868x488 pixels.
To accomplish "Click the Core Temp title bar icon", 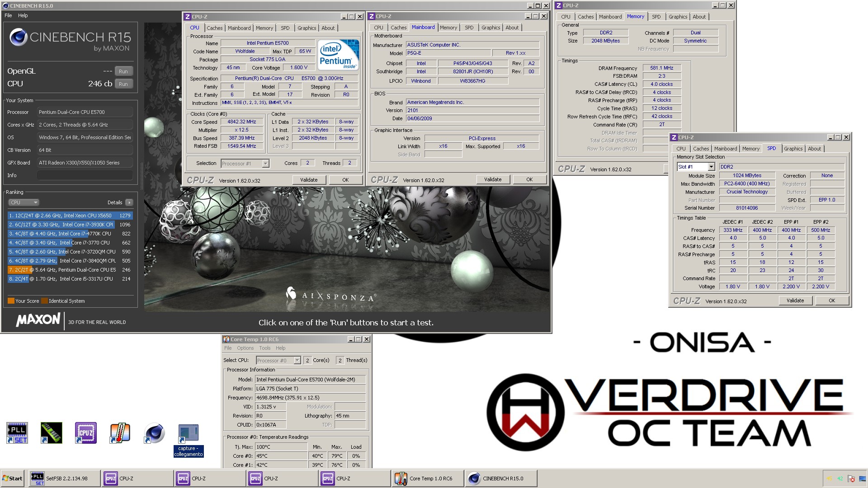I will 226,339.
